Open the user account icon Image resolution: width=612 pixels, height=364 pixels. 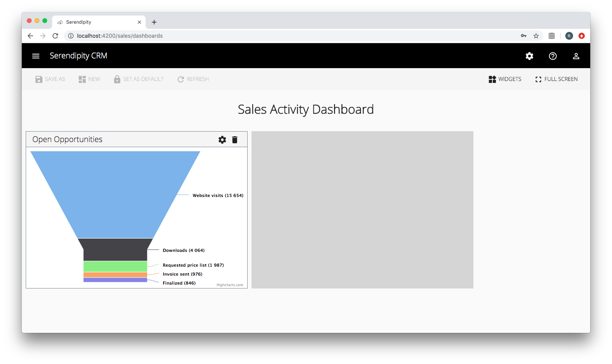[576, 56]
